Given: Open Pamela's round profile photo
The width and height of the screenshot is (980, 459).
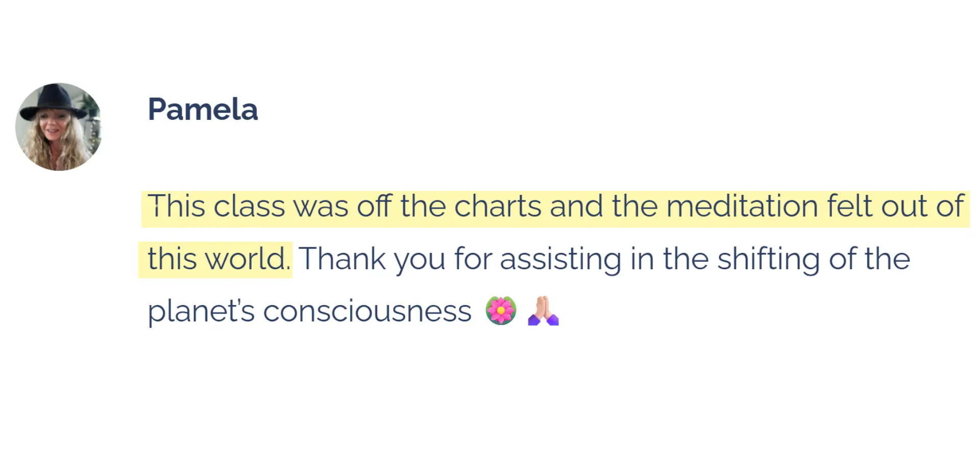Looking at the screenshot, I should point(59,127).
